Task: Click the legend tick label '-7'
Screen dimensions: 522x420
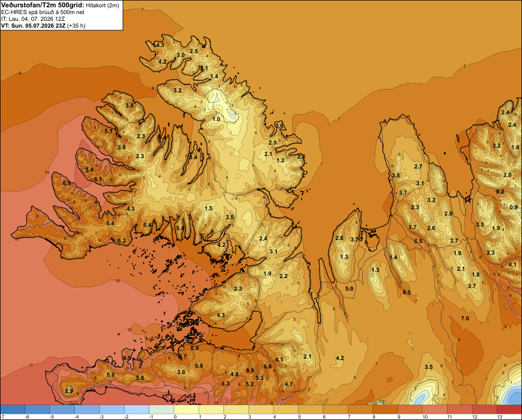Action: (x=2, y=417)
